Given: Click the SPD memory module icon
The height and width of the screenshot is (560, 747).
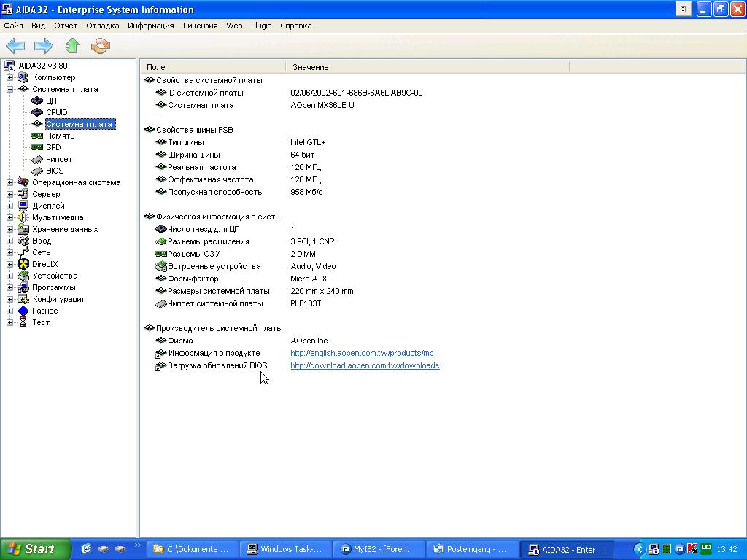Looking at the screenshot, I should click(x=37, y=147).
